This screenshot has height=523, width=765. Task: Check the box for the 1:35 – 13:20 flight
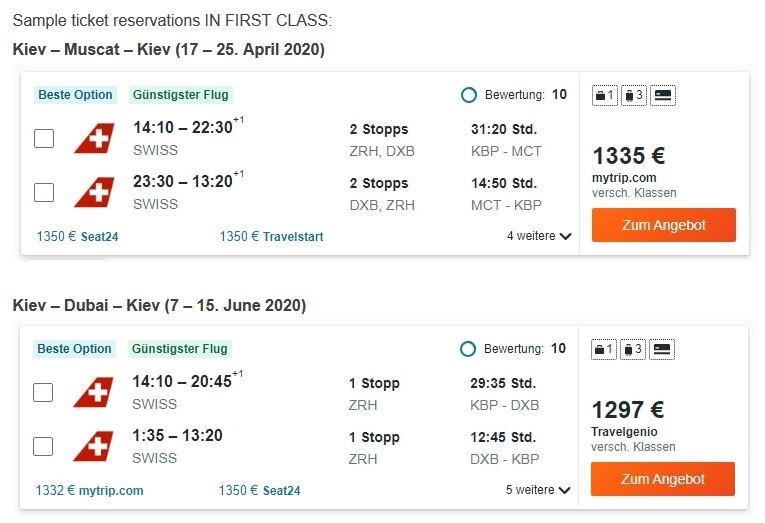[x=44, y=446]
